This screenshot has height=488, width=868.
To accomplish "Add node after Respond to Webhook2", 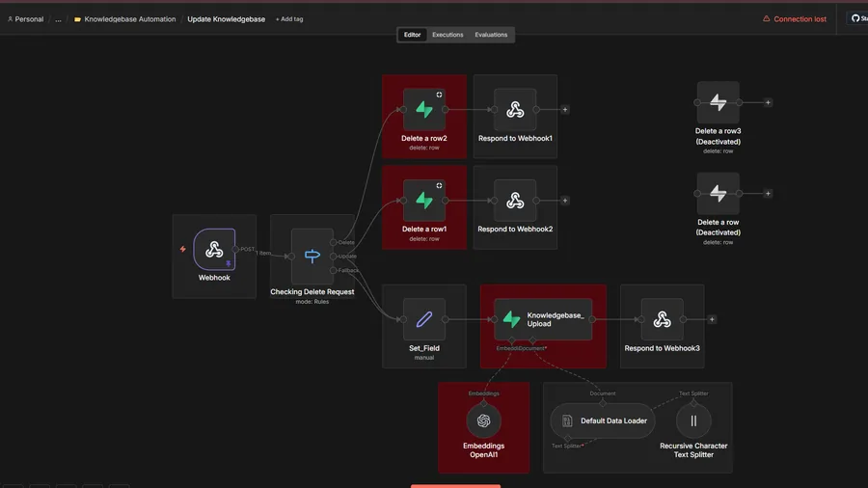I will click(564, 201).
